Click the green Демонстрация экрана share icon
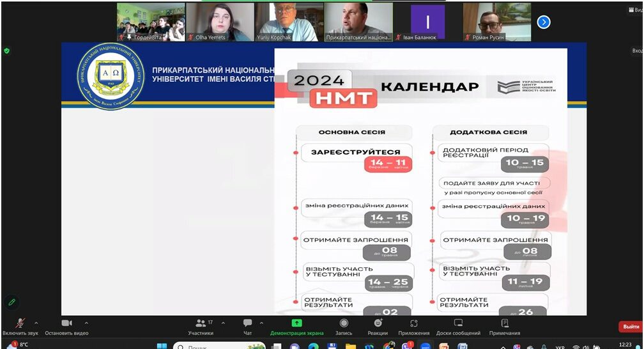This screenshot has height=349, width=644. (x=296, y=323)
